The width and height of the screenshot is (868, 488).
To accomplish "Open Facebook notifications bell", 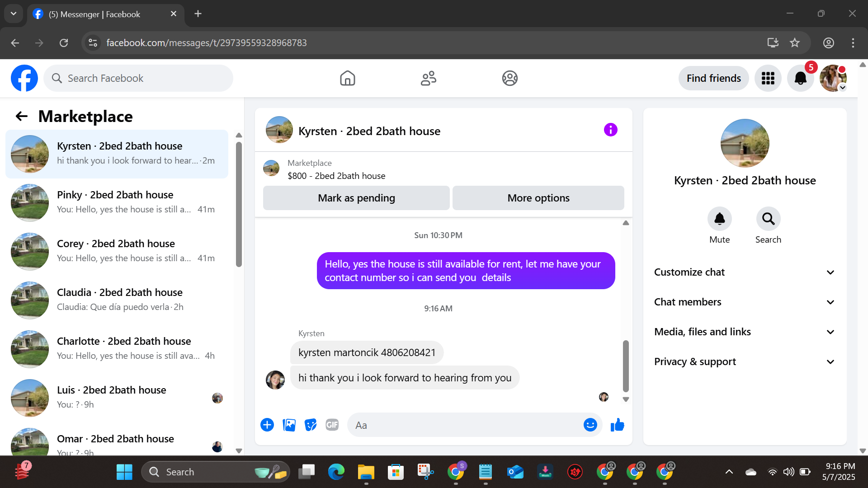I will click(800, 78).
